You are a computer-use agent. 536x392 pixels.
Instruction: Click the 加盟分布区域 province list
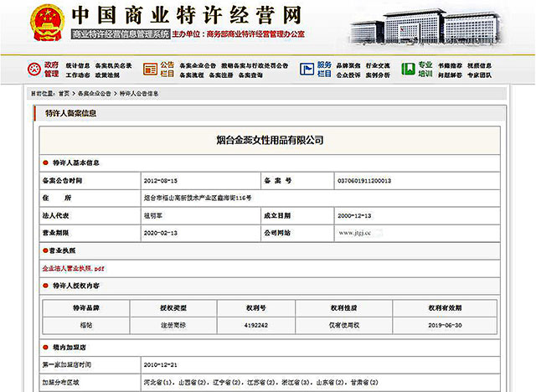260,383
